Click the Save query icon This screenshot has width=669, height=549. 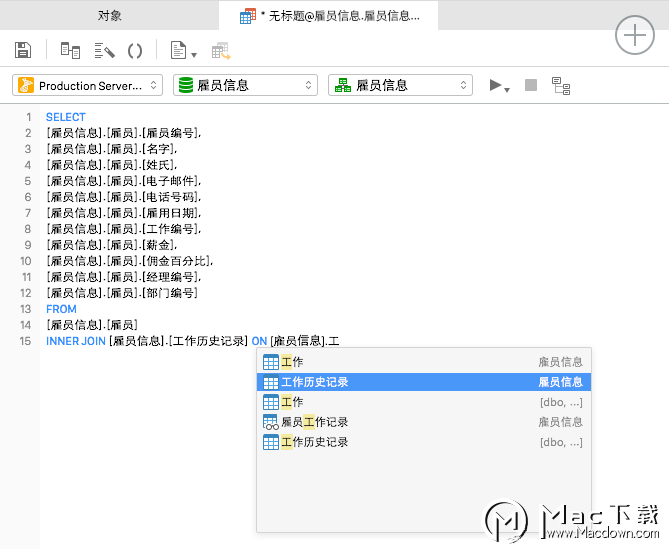click(23, 50)
